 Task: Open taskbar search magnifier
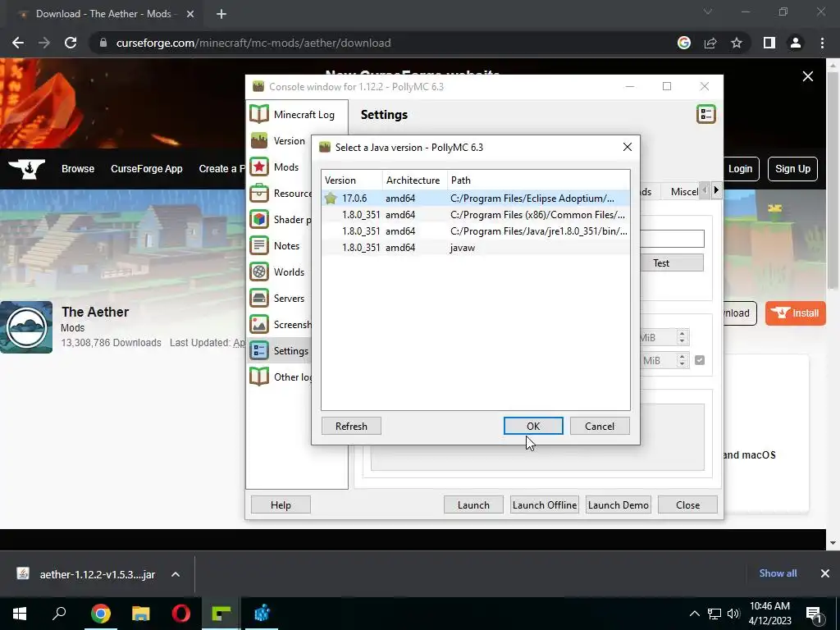click(59, 613)
